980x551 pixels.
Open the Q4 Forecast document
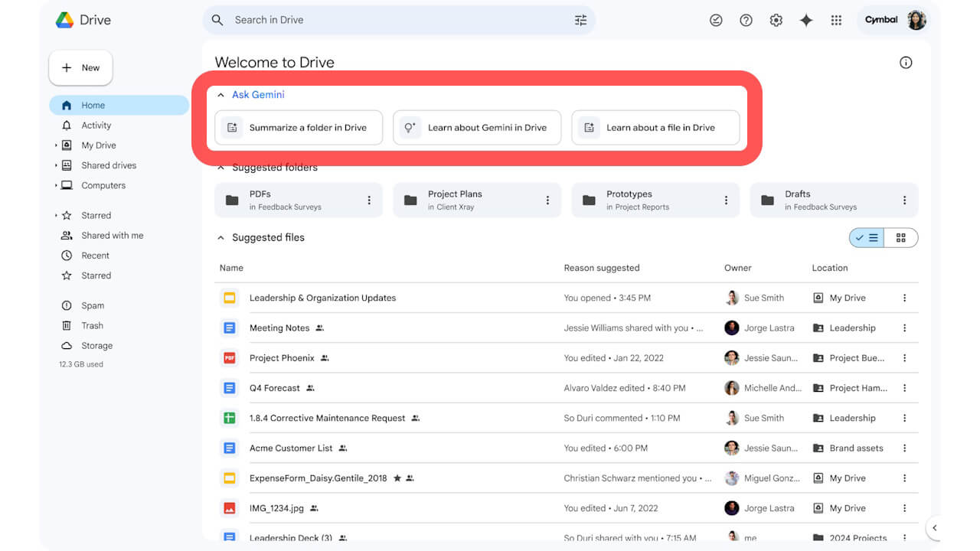tap(274, 388)
